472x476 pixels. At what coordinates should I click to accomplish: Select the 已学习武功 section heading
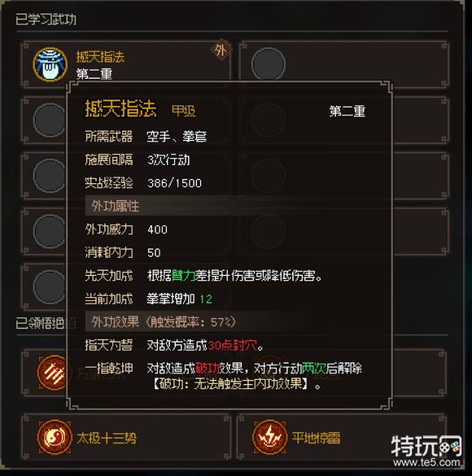click(x=46, y=20)
